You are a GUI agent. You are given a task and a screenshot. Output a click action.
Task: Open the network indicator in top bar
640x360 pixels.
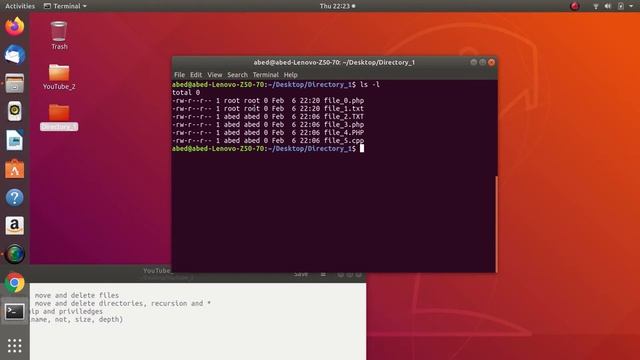[596, 6]
